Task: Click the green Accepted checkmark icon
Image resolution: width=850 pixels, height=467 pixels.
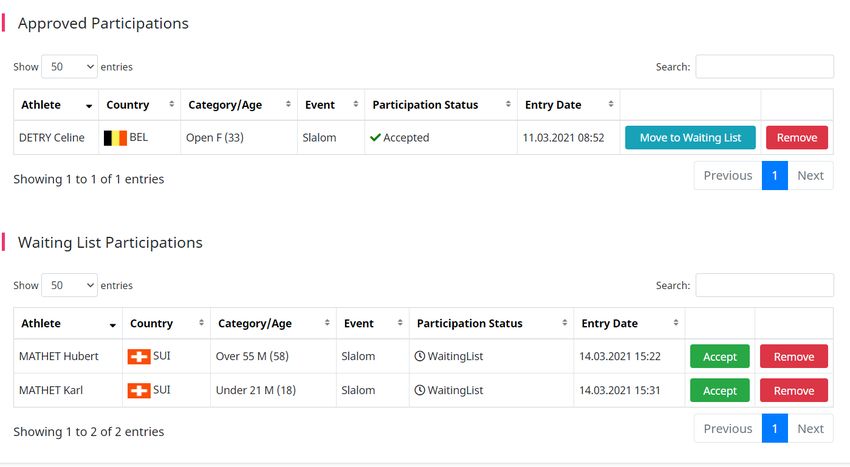Action: (375, 138)
